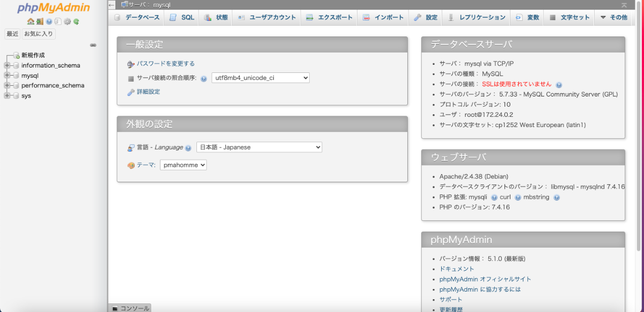Click the help icon after curl
The image size is (644, 312).
click(518, 197)
